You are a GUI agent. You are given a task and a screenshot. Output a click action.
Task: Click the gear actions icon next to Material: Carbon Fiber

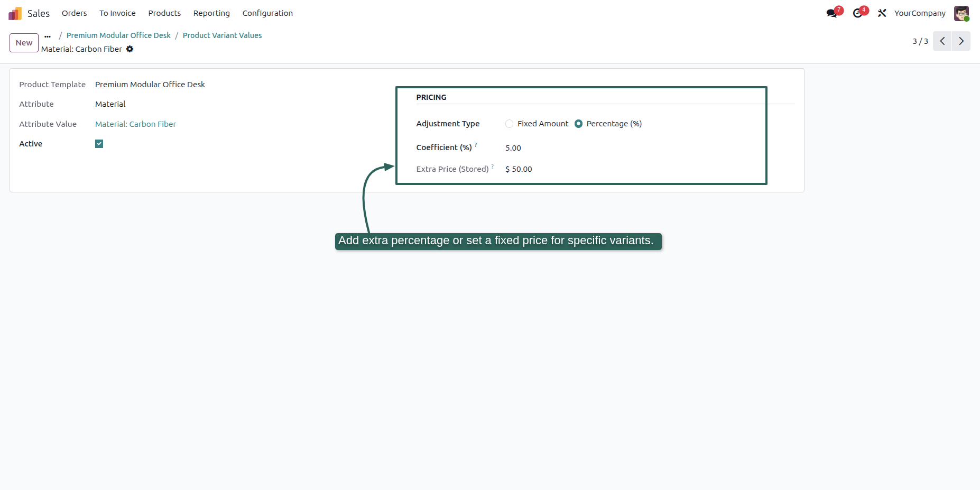point(130,49)
